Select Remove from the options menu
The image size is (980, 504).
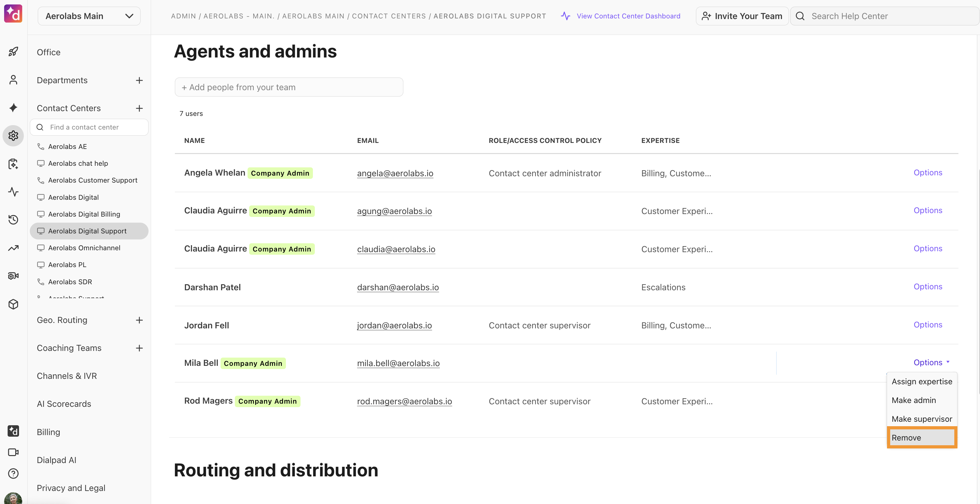point(922,437)
